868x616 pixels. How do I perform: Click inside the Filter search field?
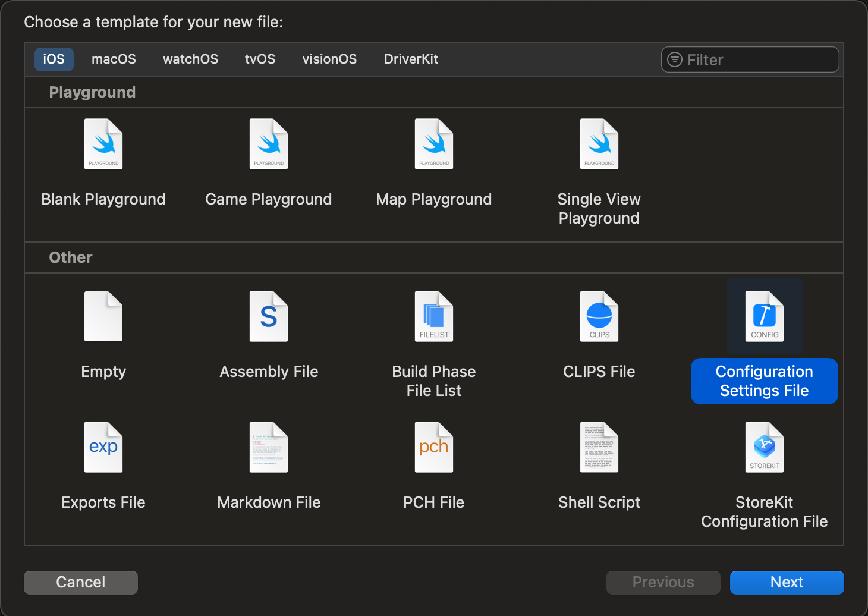click(750, 59)
